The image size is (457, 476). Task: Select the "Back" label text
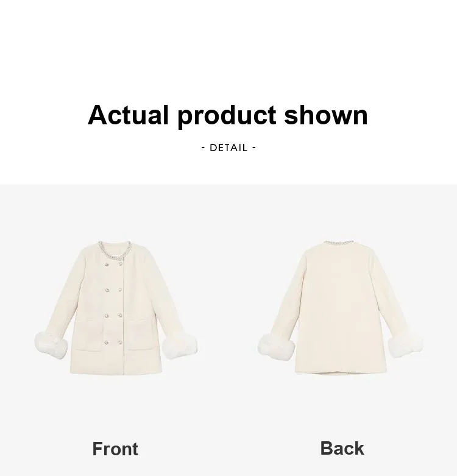click(342, 448)
